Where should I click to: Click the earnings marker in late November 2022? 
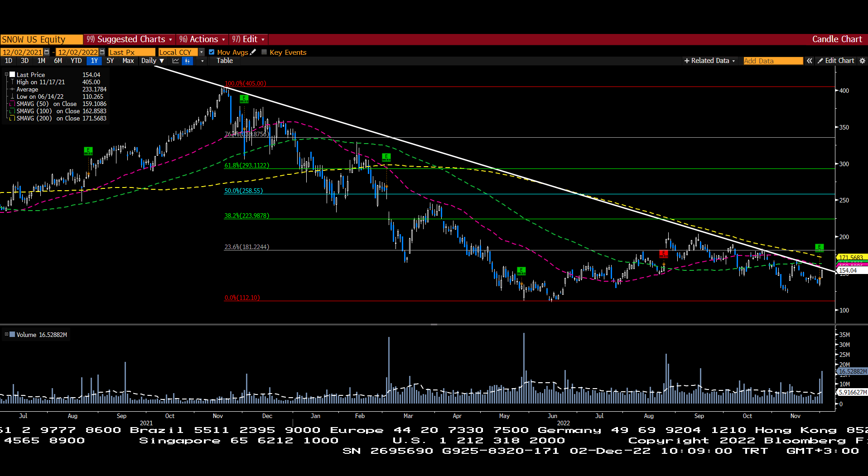coord(819,247)
